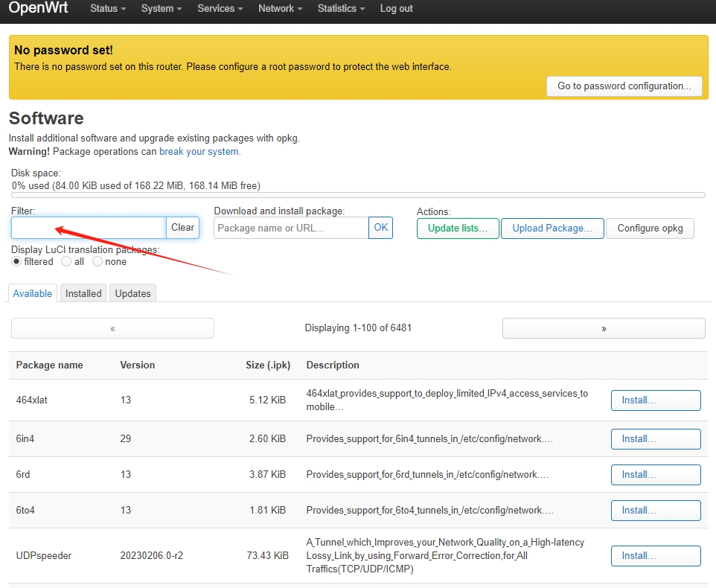Viewport: 716px width, 588px height.
Task: Click the '1.81 KiB' size cell
Action: point(268,510)
